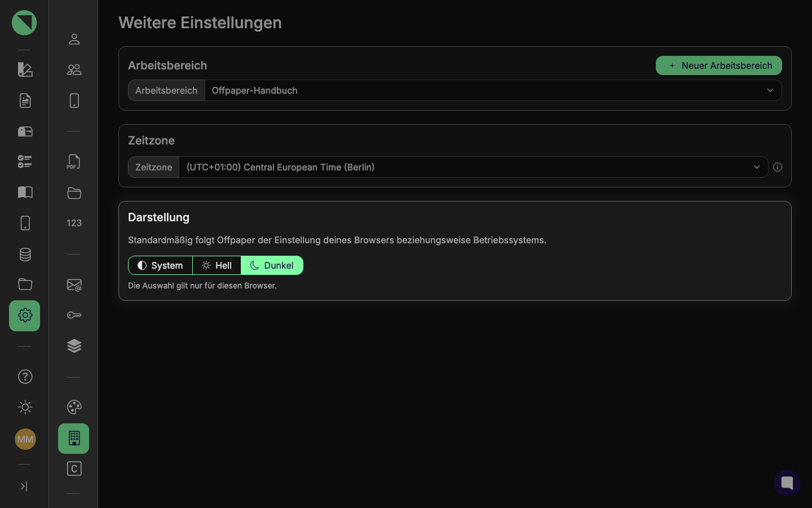This screenshot has height=508, width=812.
Task: Open the help question mark icon
Action: (x=25, y=376)
